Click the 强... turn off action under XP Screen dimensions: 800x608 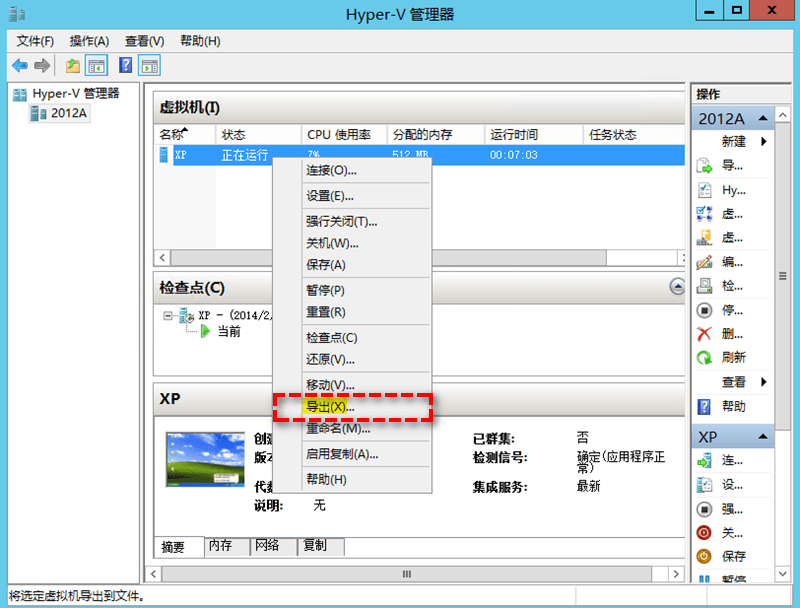pyautogui.click(x=732, y=509)
